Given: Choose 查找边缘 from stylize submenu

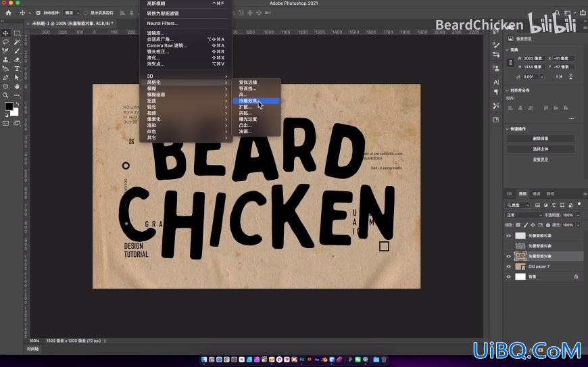Looking at the screenshot, I should (x=255, y=82).
